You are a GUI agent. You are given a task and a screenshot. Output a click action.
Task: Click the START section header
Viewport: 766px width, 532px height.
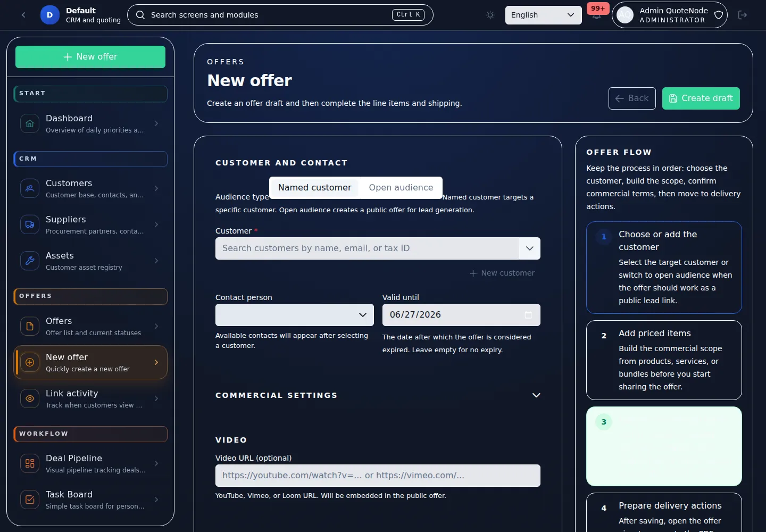(x=90, y=94)
